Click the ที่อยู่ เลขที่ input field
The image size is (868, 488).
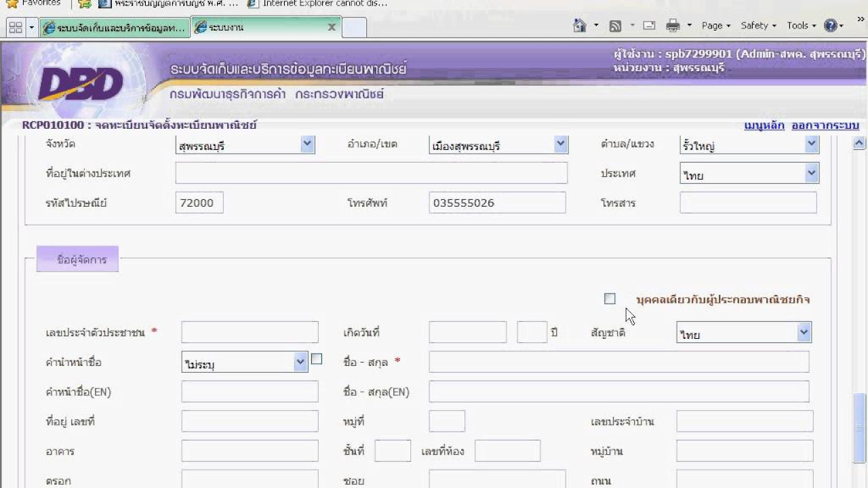[x=250, y=421]
